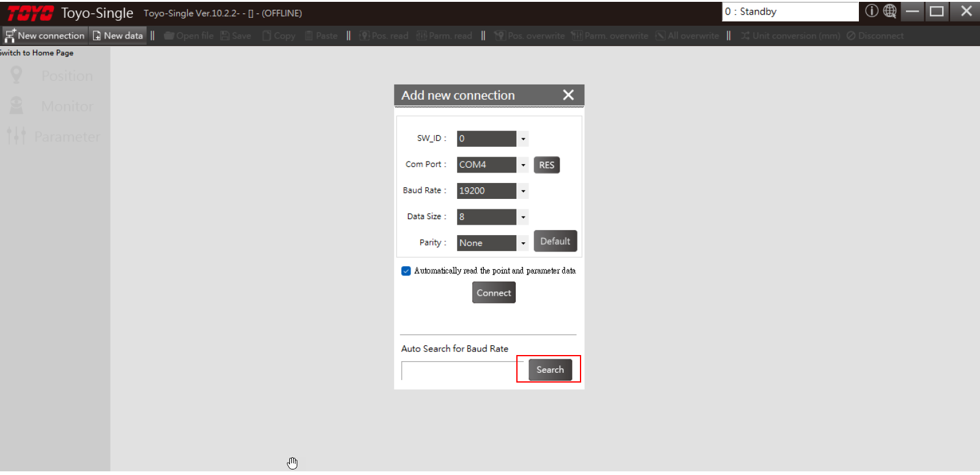Expand the Data Size dropdown arrow

click(x=523, y=217)
